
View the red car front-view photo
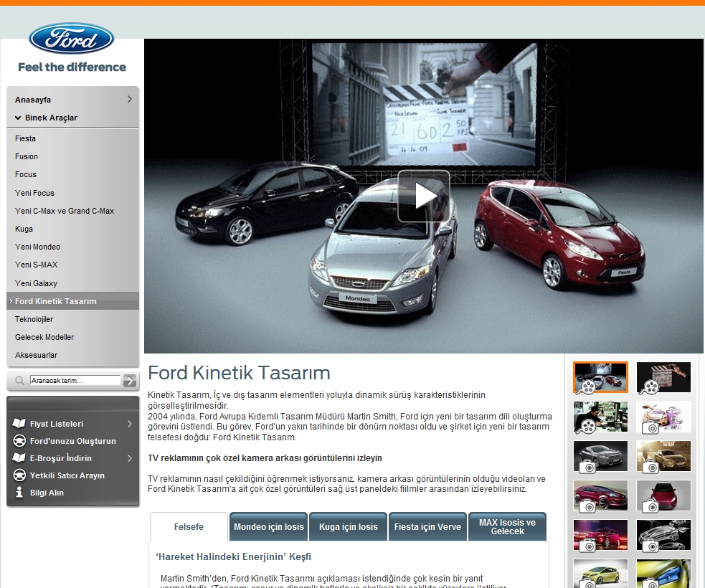point(663,495)
